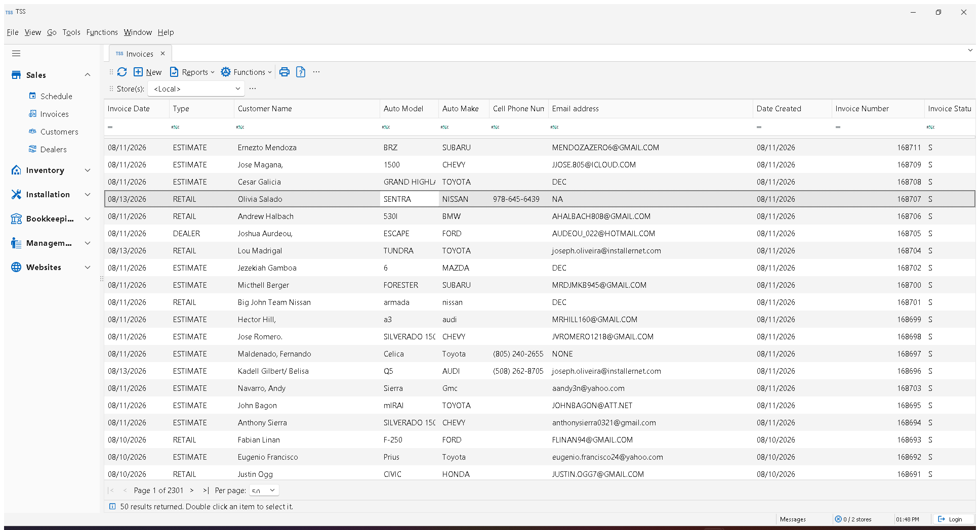Open the Store(s) filter ellipsis options
This screenshot has width=980, height=530.
coord(253,89)
